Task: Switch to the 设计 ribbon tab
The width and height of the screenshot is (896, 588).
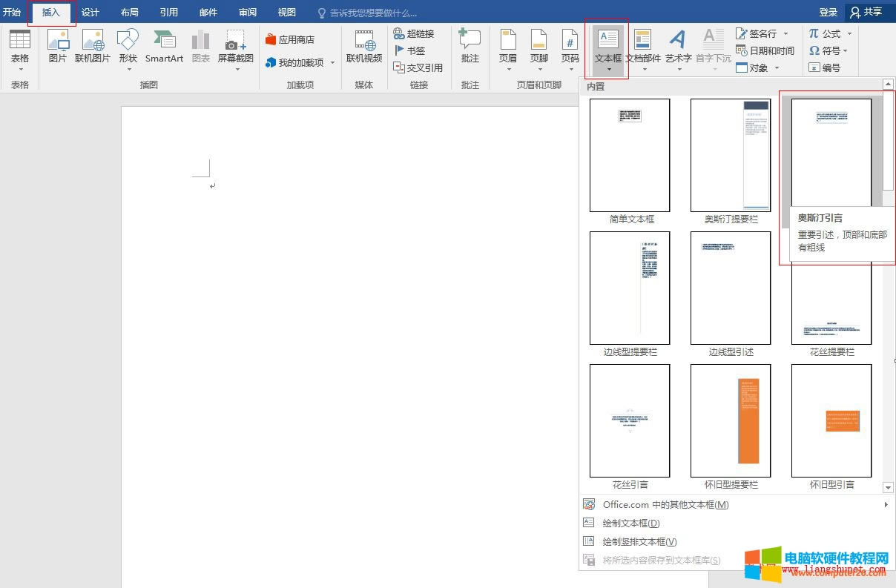Action: [x=90, y=12]
